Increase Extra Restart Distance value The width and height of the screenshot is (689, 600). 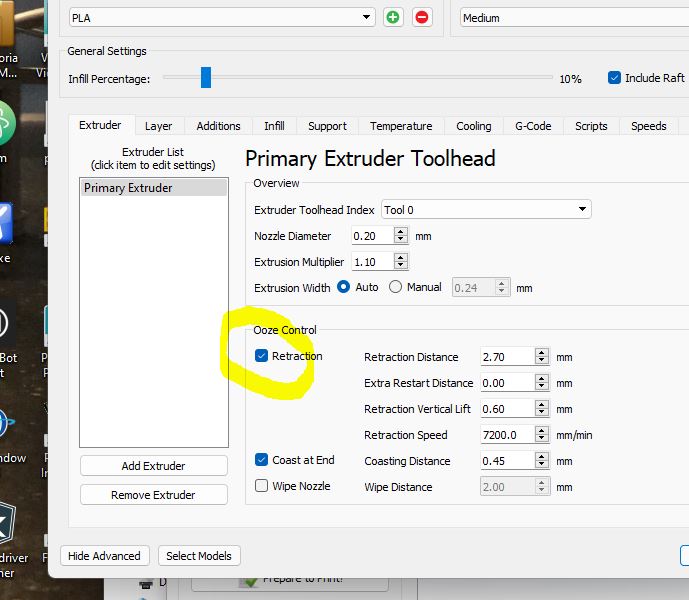pos(542,378)
